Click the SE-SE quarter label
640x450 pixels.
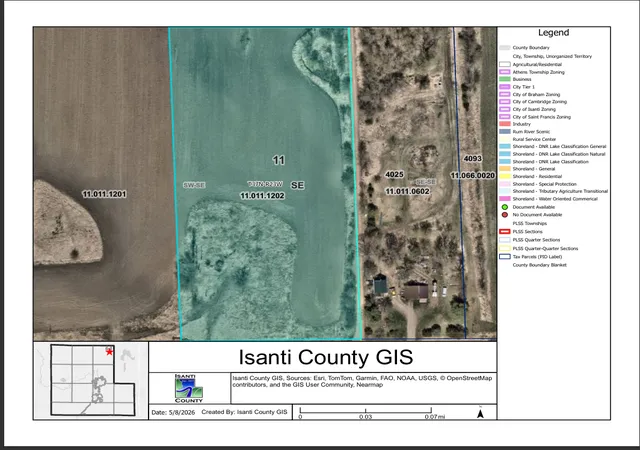point(426,182)
